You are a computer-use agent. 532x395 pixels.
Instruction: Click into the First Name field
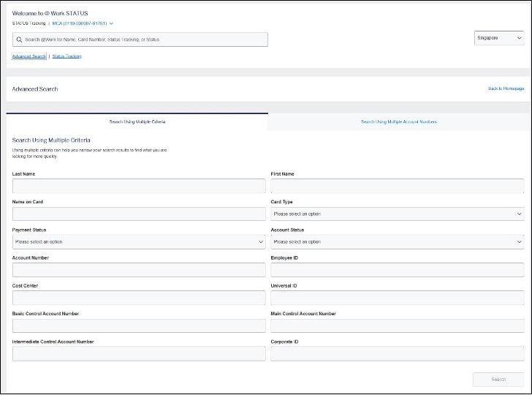coord(397,186)
